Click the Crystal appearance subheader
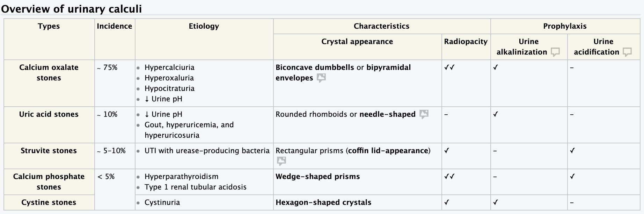The width and height of the screenshot is (644, 214). pos(357,42)
